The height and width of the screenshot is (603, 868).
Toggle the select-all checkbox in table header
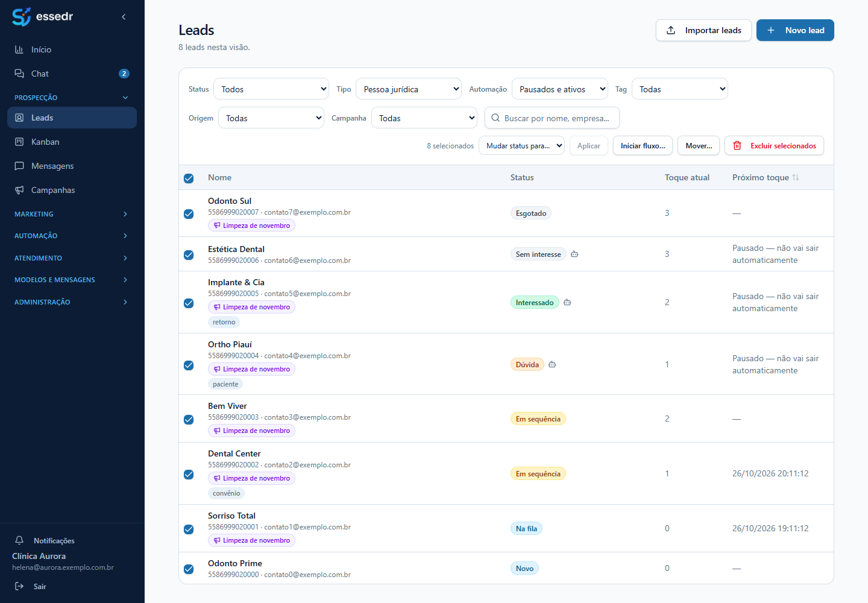[x=189, y=178]
